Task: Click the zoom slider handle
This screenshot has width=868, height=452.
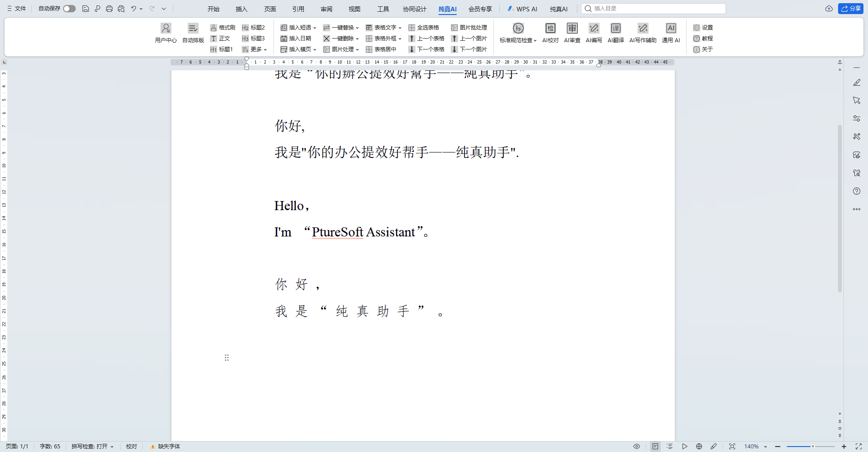Action: point(813,447)
